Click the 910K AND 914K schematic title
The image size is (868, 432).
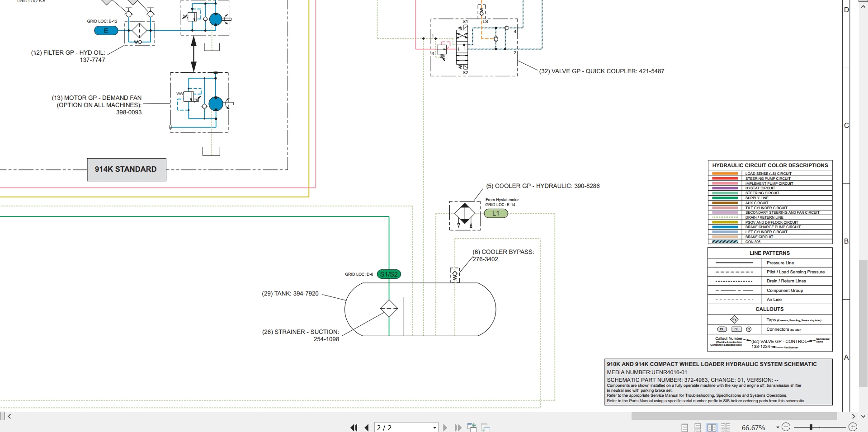pyautogui.click(x=712, y=364)
